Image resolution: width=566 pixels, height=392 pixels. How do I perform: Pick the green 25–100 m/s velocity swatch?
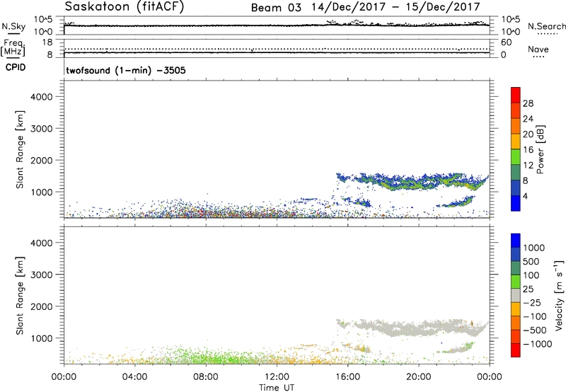(x=516, y=282)
